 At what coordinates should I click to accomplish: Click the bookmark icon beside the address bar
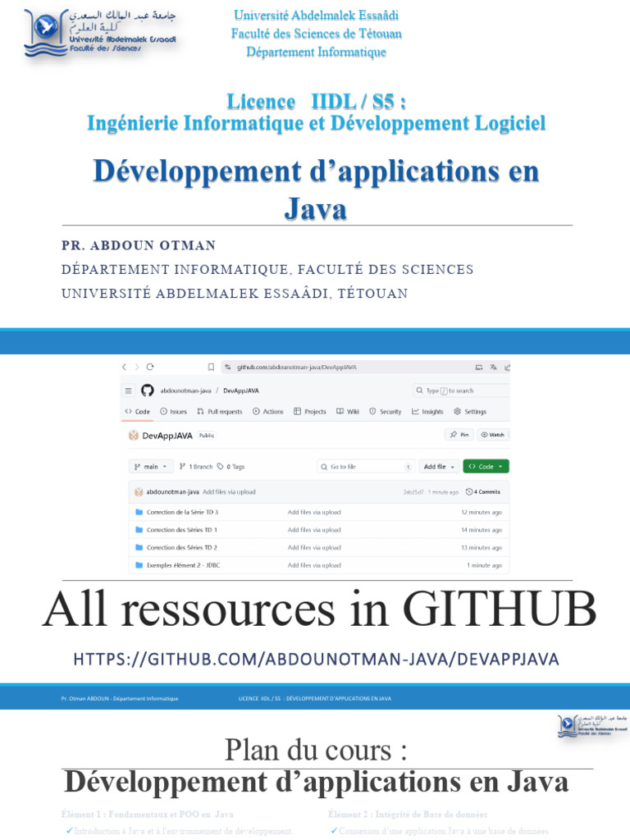tap(211, 367)
